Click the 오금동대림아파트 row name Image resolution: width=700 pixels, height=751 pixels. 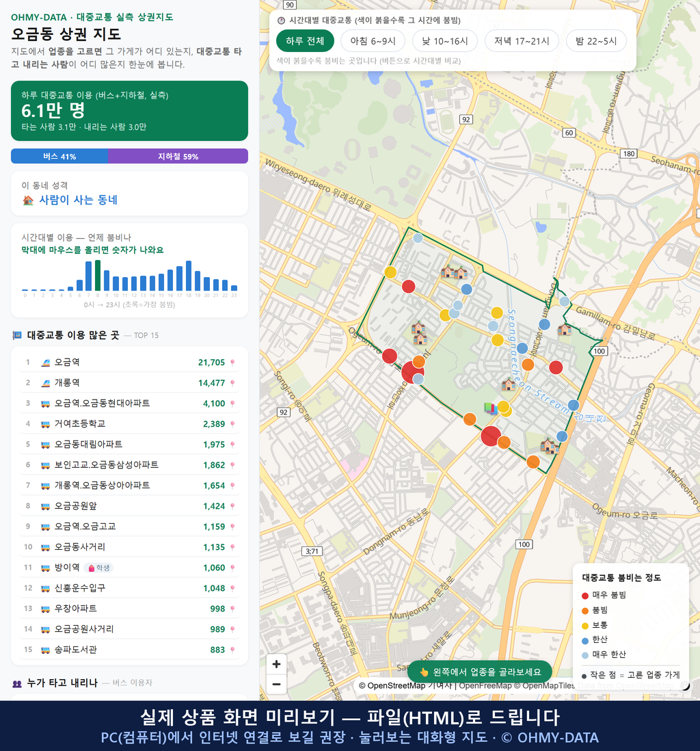pos(88,445)
